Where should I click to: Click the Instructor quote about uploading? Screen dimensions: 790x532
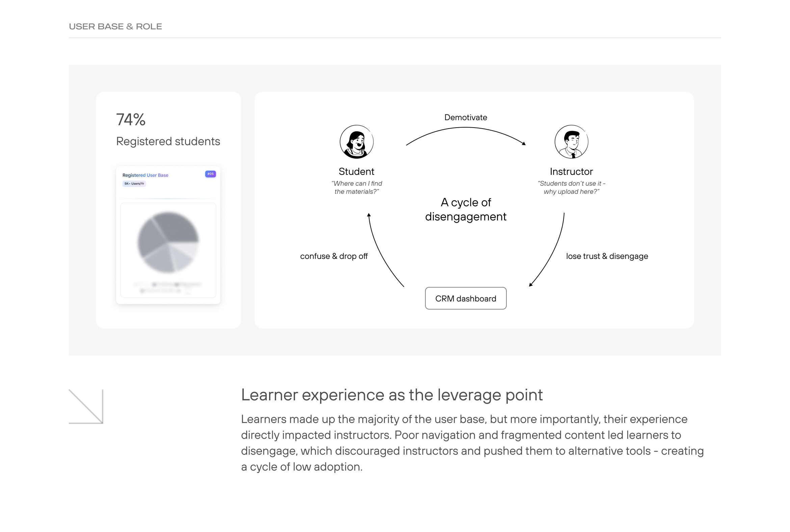[x=571, y=187]
